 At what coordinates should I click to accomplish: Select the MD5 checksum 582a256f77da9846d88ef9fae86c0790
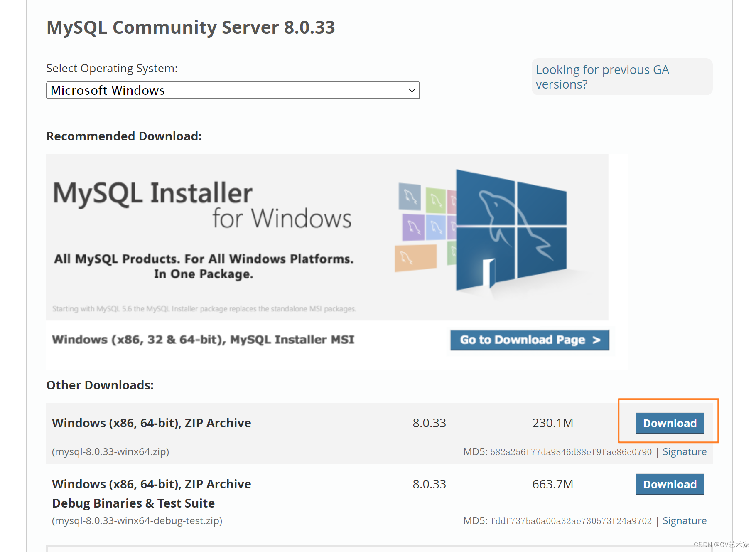[x=571, y=451]
